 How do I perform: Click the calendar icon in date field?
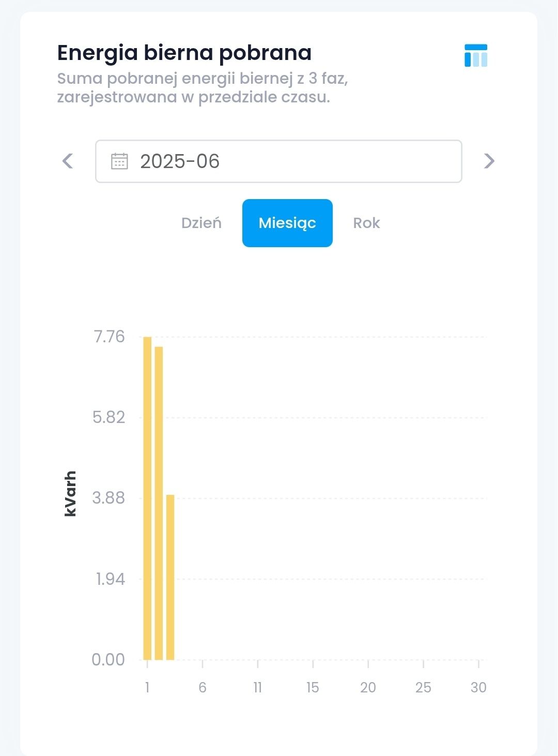119,161
